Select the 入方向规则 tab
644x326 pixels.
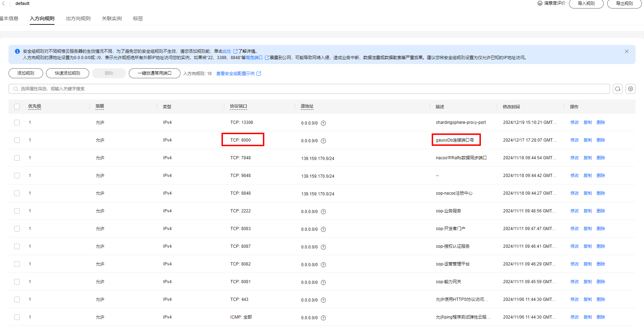click(42, 18)
